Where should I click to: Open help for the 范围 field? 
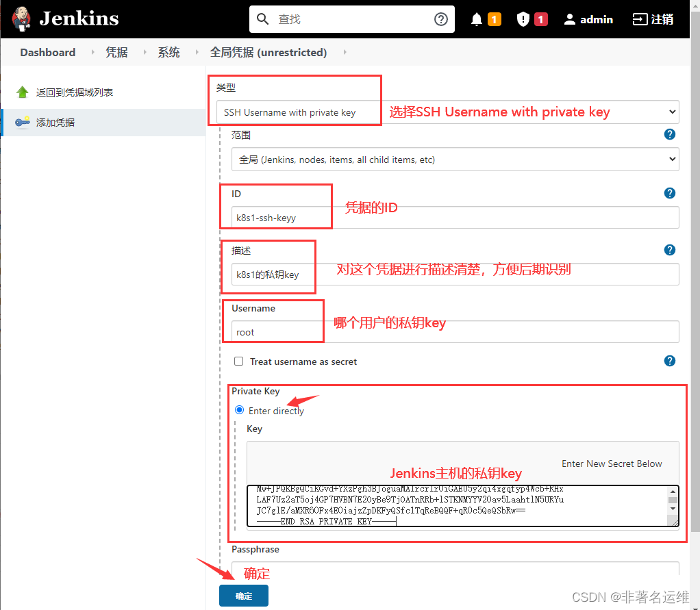(x=670, y=134)
